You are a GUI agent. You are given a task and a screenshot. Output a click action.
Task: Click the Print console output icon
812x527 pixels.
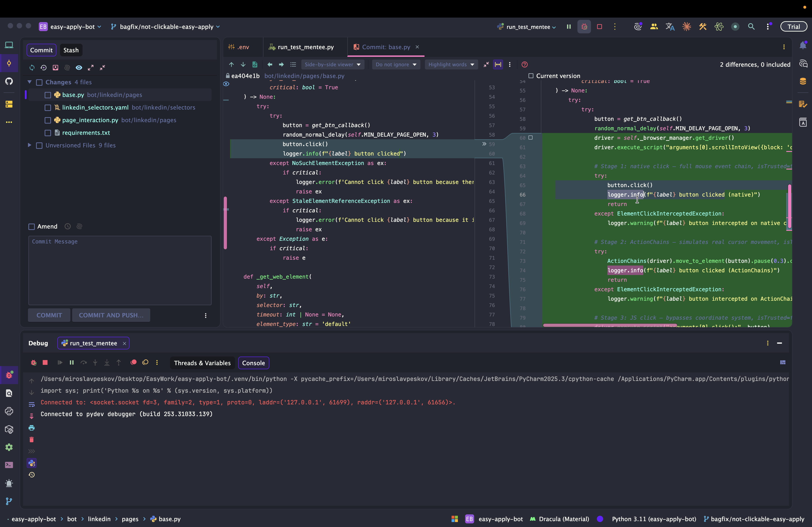pos(31,428)
